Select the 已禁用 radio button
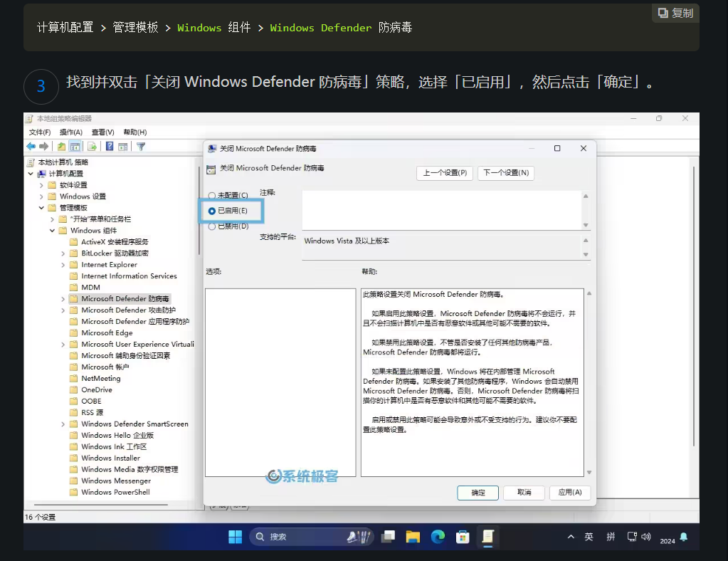 [x=212, y=226]
